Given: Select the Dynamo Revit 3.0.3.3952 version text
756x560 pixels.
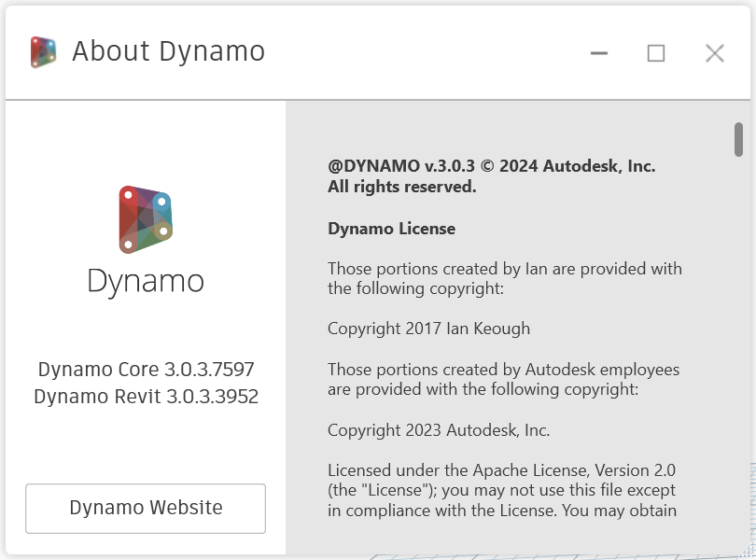Looking at the screenshot, I should (x=145, y=395).
